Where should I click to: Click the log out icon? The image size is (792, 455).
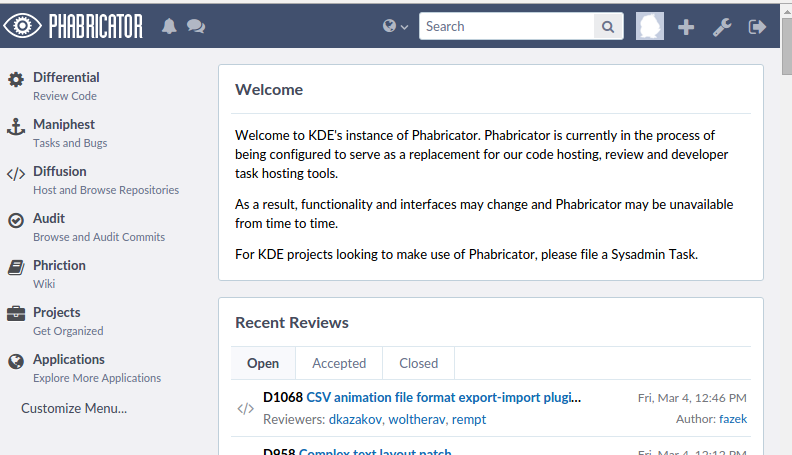point(757,27)
